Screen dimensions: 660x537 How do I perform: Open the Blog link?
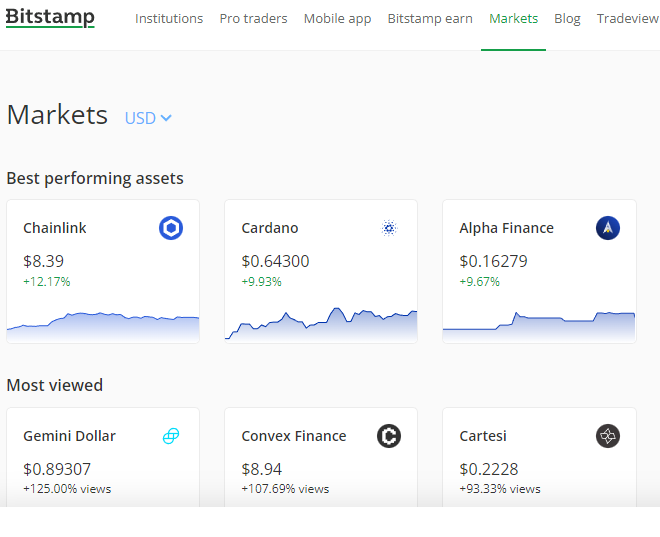(x=567, y=19)
